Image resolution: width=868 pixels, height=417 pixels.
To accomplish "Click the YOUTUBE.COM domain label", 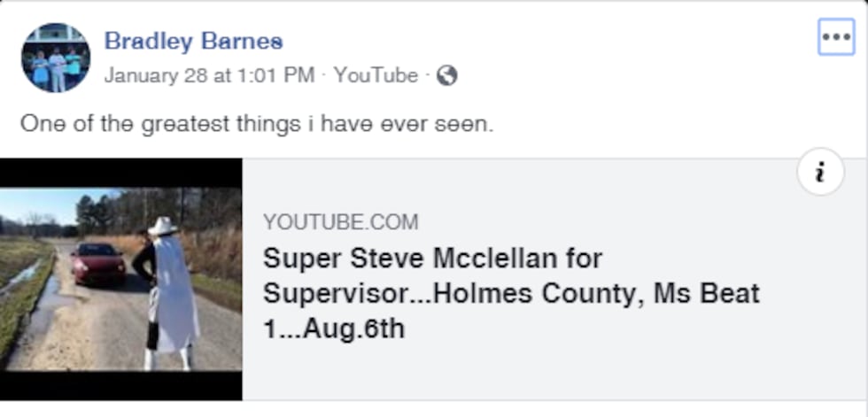I will (x=340, y=222).
